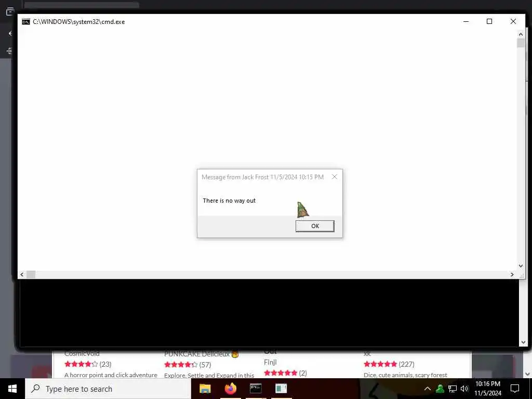This screenshot has height=399, width=532.
Task: Maximize the cmd.exe window
Action: (x=489, y=21)
